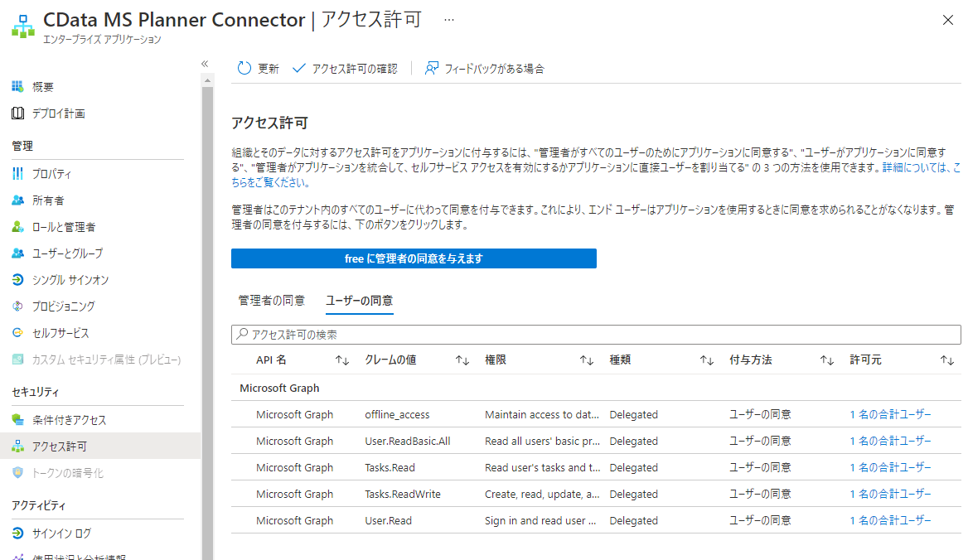Click the feedback person icon
The width and height of the screenshot is (968, 560).
pyautogui.click(x=432, y=69)
